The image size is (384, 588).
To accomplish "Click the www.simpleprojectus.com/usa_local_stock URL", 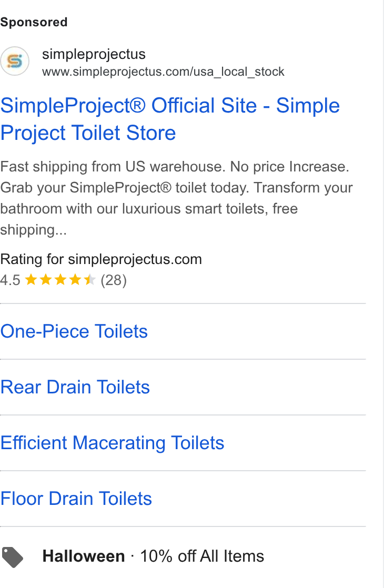I will coord(163,72).
